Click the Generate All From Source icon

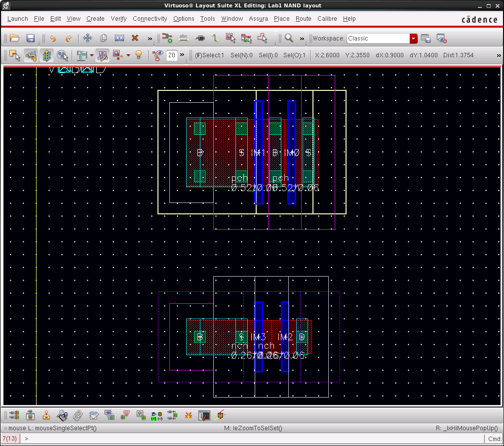coord(14,415)
